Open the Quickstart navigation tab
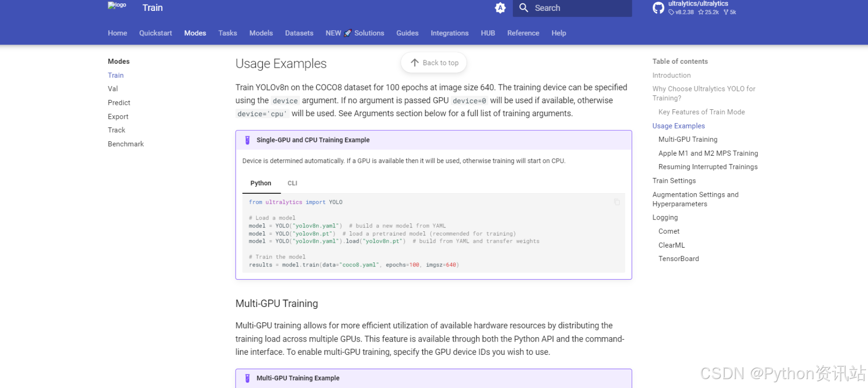Image resolution: width=868 pixels, height=388 pixels. coord(156,33)
